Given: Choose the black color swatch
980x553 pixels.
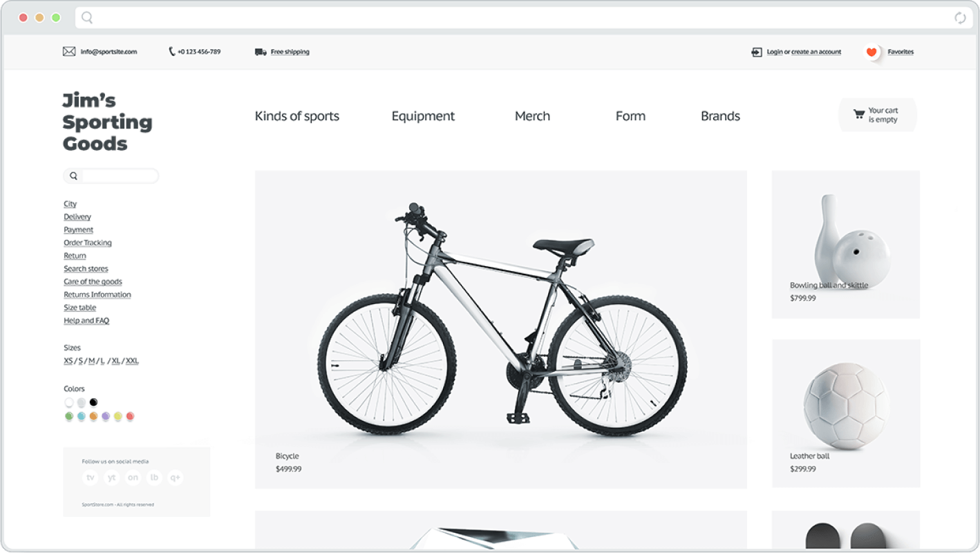Looking at the screenshot, I should tap(93, 402).
